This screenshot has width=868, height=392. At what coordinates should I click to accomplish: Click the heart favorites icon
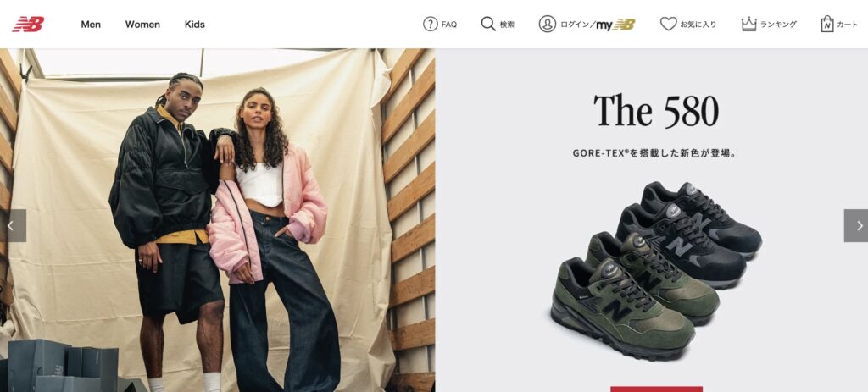click(x=668, y=24)
